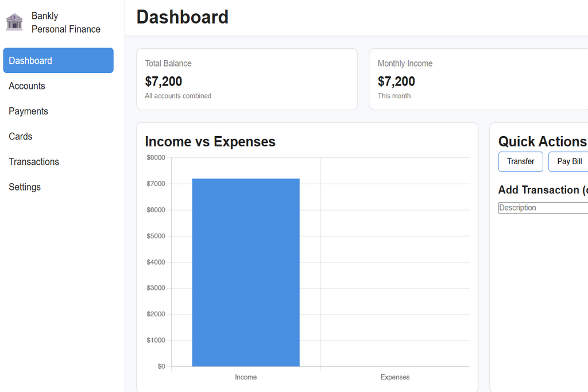Click the Dashboard page heading

click(182, 17)
